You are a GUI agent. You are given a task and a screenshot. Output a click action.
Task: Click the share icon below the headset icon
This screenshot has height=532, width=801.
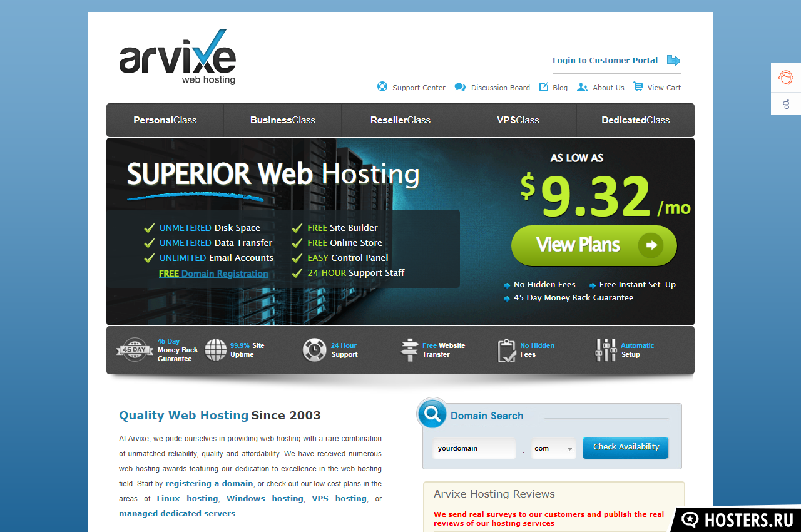tap(786, 103)
